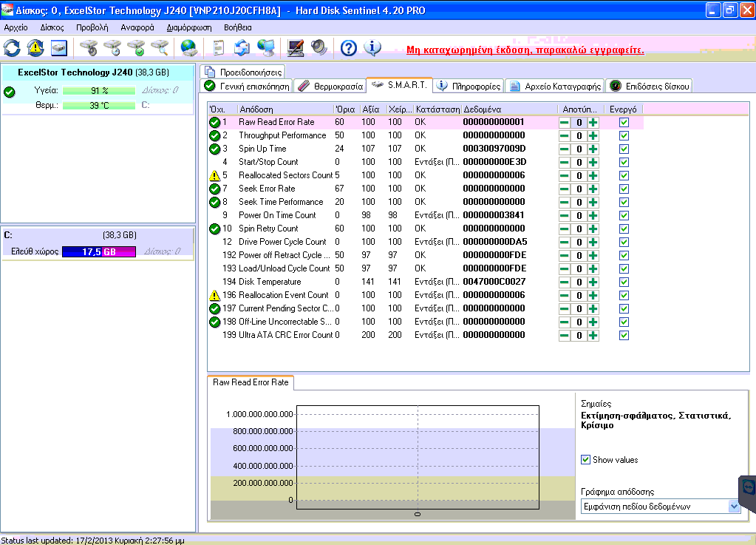Image resolution: width=756 pixels, height=545 pixels.
Task: Uncheck the Show values checkbox
Action: pos(585,460)
